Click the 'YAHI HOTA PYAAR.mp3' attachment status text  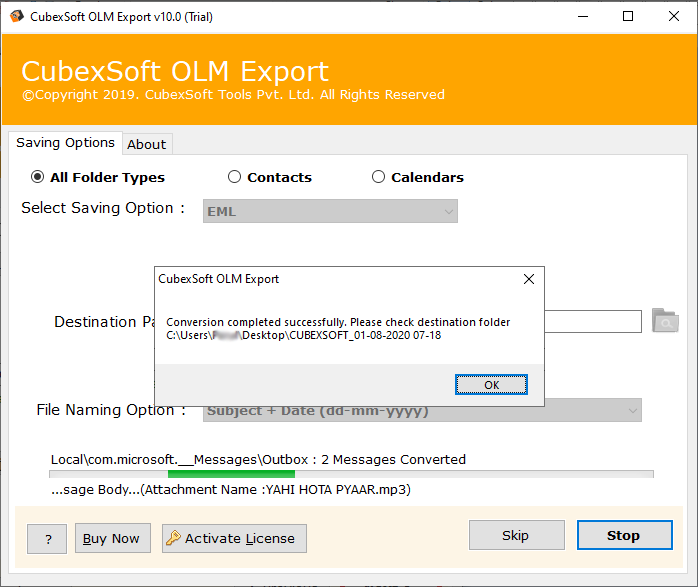tap(337, 490)
